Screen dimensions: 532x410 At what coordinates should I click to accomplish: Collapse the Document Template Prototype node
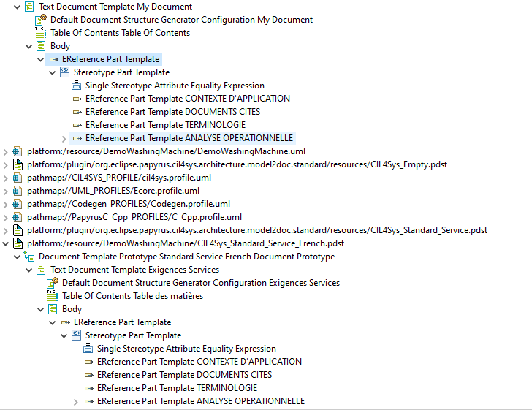tap(17, 257)
